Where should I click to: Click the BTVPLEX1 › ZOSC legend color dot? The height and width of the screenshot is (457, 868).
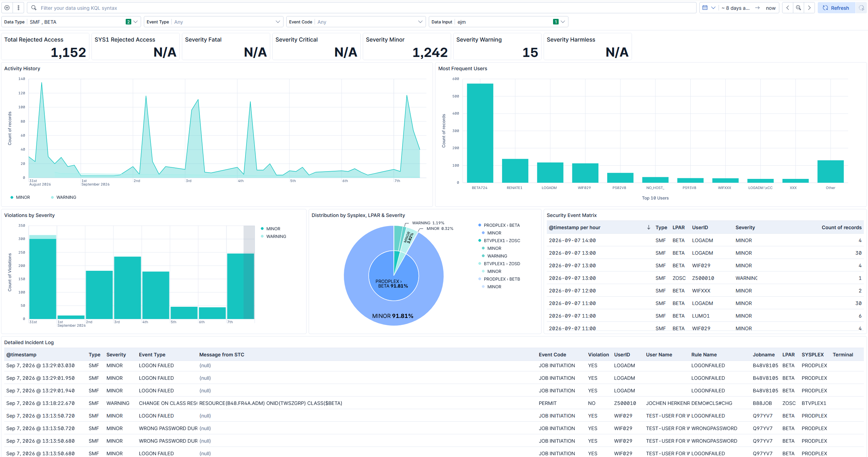click(480, 241)
